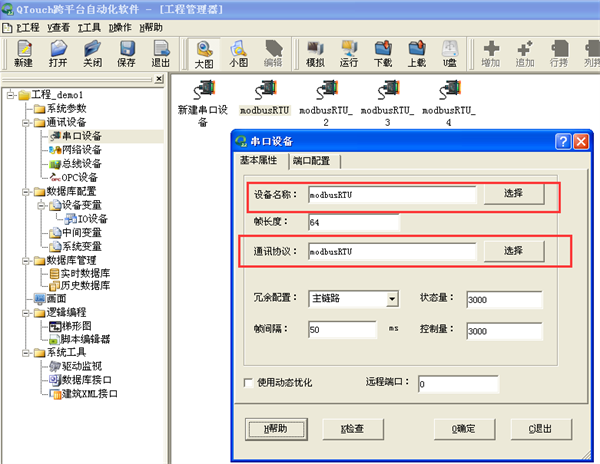Select 实时数据库 in project tree
Viewport: 600px width, 464px height.
[85, 274]
